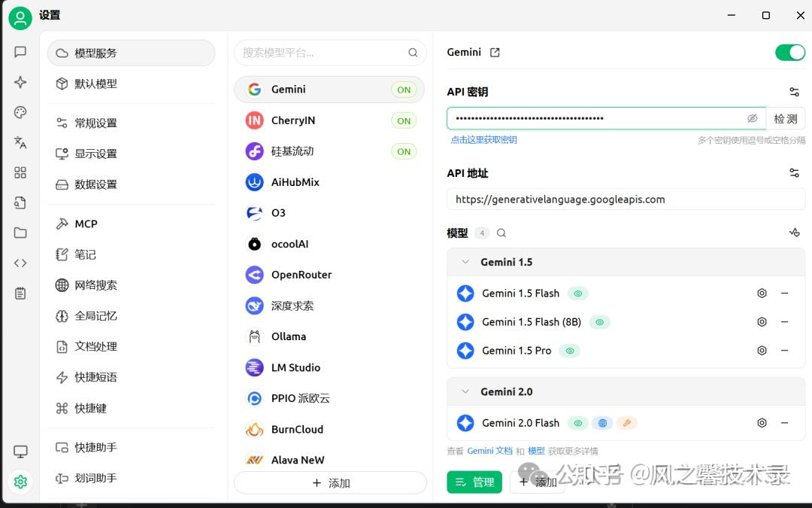Open the translate icon in left sidebar
Viewport: 812px width, 508px height.
tap(20, 142)
